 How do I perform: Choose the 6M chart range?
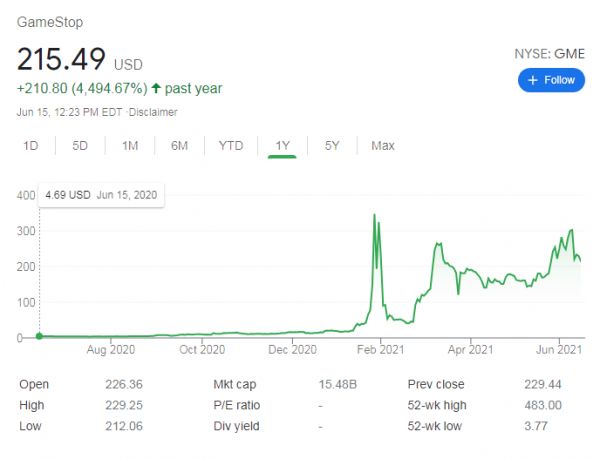[x=180, y=146]
